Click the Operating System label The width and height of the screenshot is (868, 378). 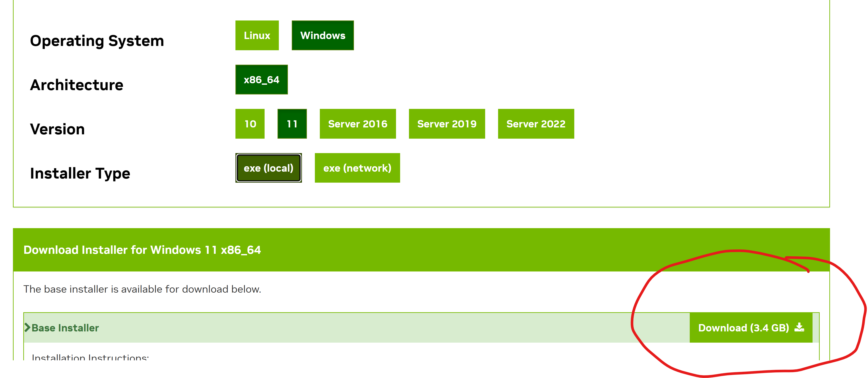click(97, 41)
